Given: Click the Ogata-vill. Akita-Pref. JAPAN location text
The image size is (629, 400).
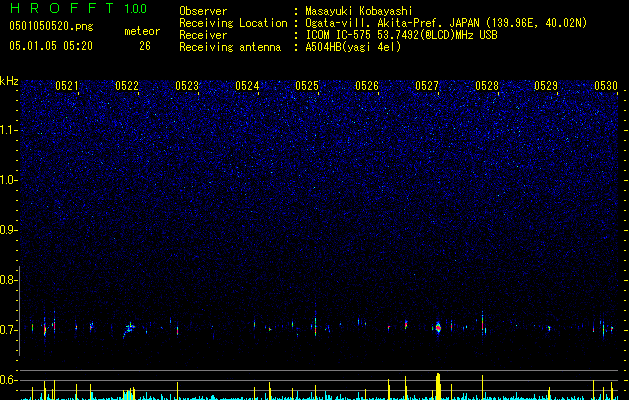Looking at the screenshot, I should [446, 23].
